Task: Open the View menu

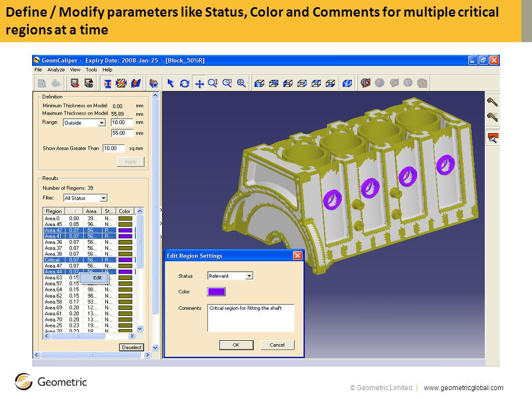Action: click(75, 70)
